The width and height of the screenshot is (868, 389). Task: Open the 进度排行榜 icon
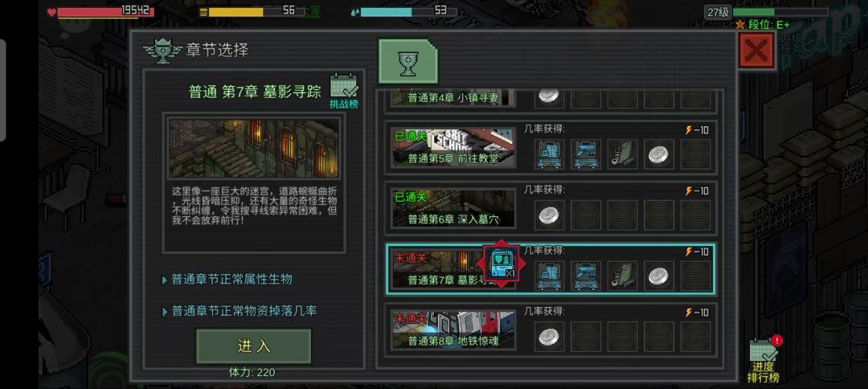(x=764, y=360)
